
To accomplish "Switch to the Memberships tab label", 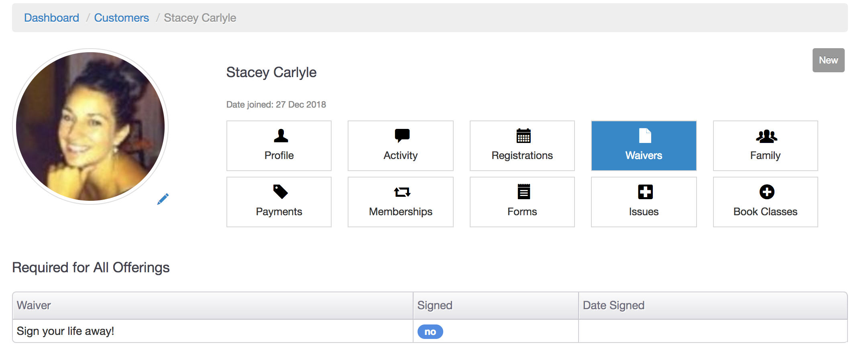I will pos(400,212).
